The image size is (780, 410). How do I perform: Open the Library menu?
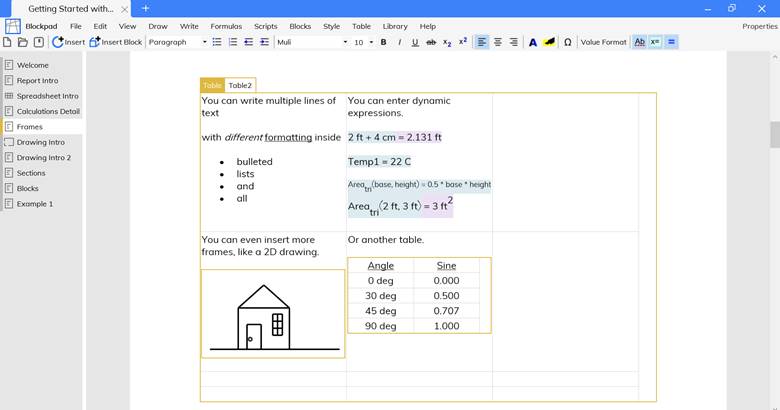tap(395, 26)
